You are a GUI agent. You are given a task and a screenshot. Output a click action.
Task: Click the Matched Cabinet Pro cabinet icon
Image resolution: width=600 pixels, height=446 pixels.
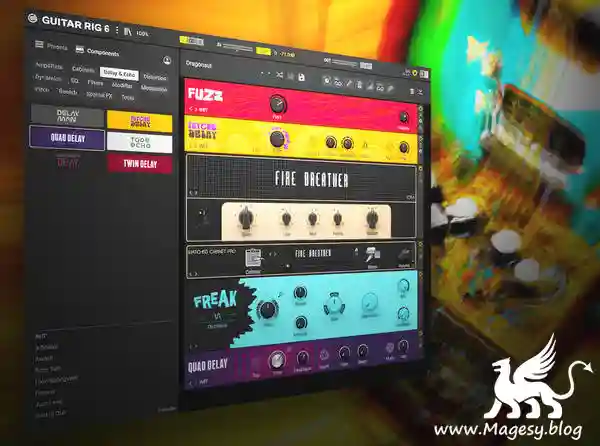click(253, 258)
